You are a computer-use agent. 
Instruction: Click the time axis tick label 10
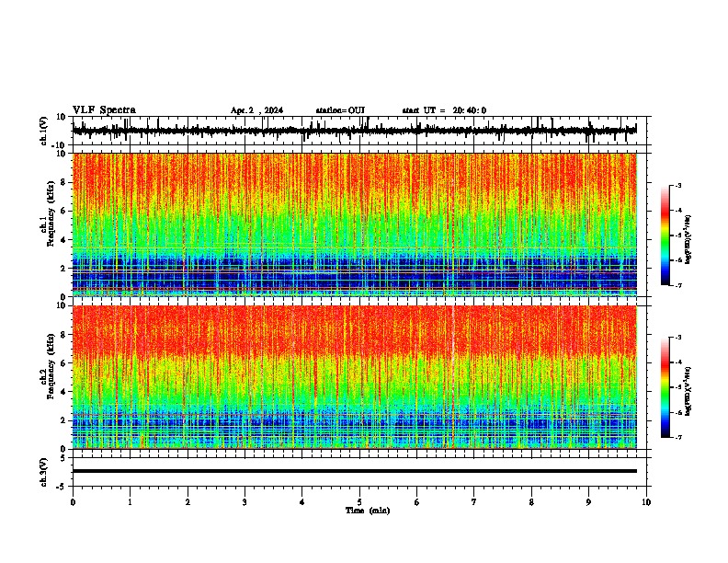pos(646,502)
